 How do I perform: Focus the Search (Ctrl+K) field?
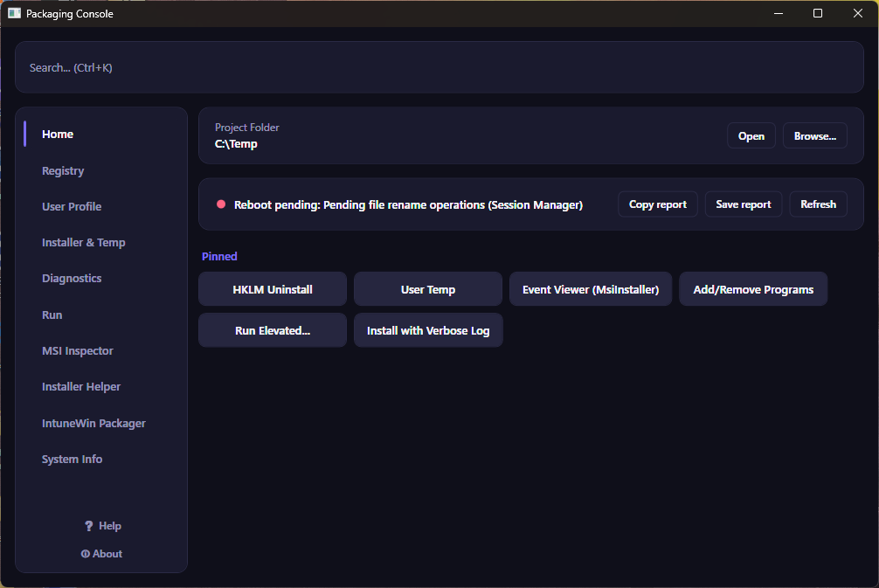(439, 67)
